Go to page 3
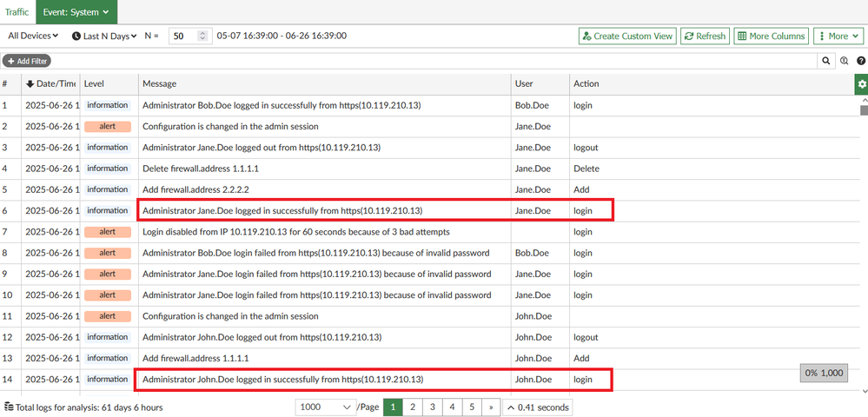868x417 pixels. click(x=433, y=407)
